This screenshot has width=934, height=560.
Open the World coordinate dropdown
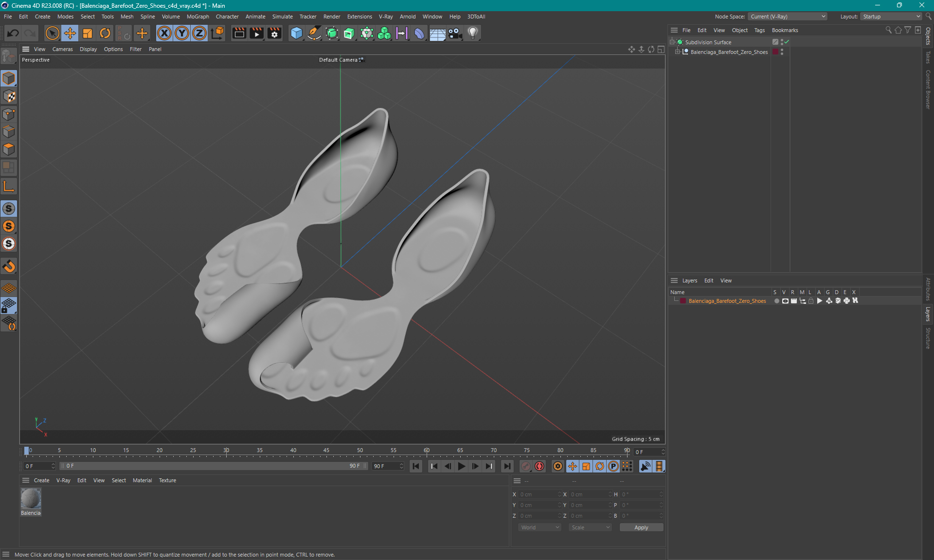tap(539, 527)
